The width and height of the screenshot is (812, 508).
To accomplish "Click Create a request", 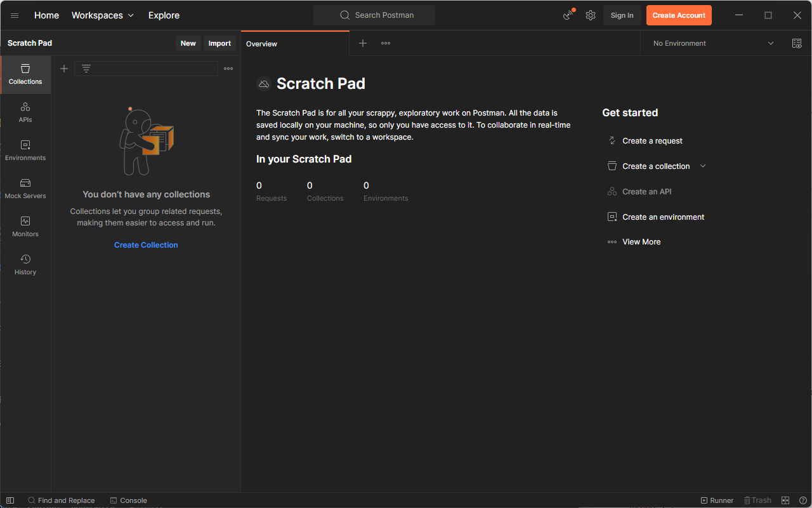I will pos(652,141).
